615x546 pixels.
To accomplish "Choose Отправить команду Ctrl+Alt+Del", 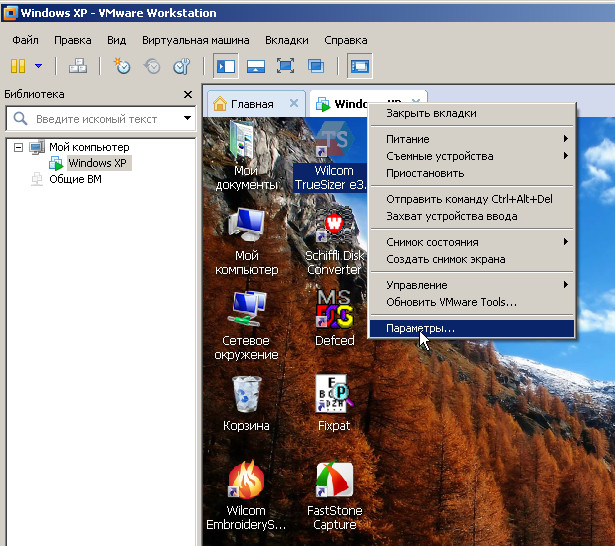I will click(472, 199).
